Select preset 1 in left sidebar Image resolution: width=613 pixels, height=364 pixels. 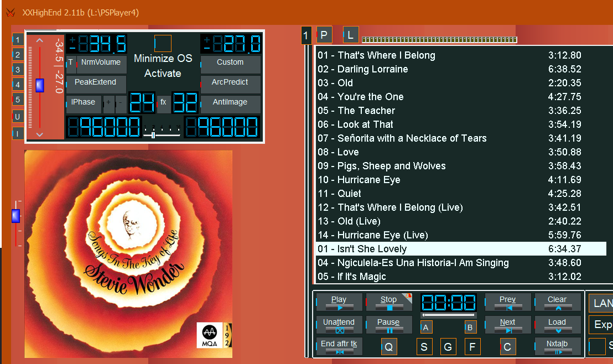coord(18,39)
